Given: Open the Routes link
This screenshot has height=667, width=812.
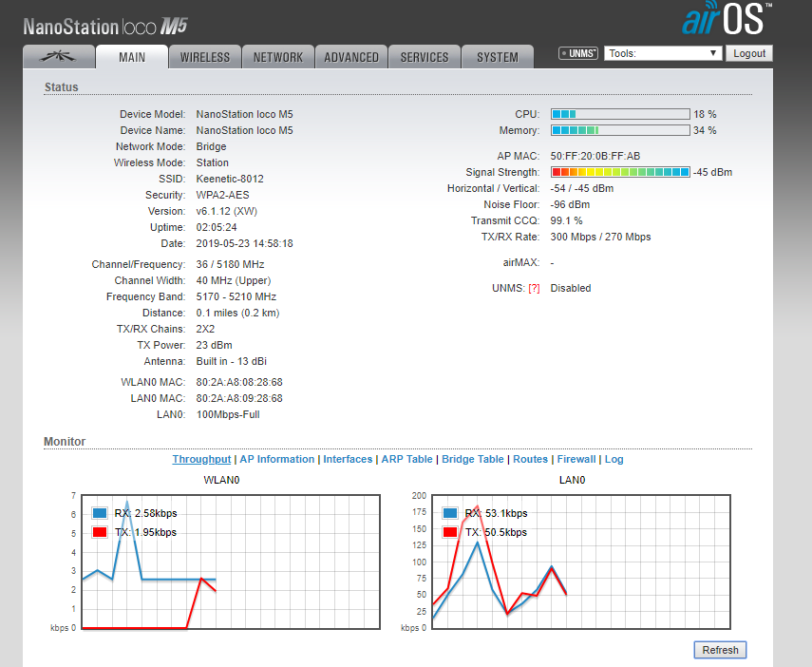Looking at the screenshot, I should (530, 459).
